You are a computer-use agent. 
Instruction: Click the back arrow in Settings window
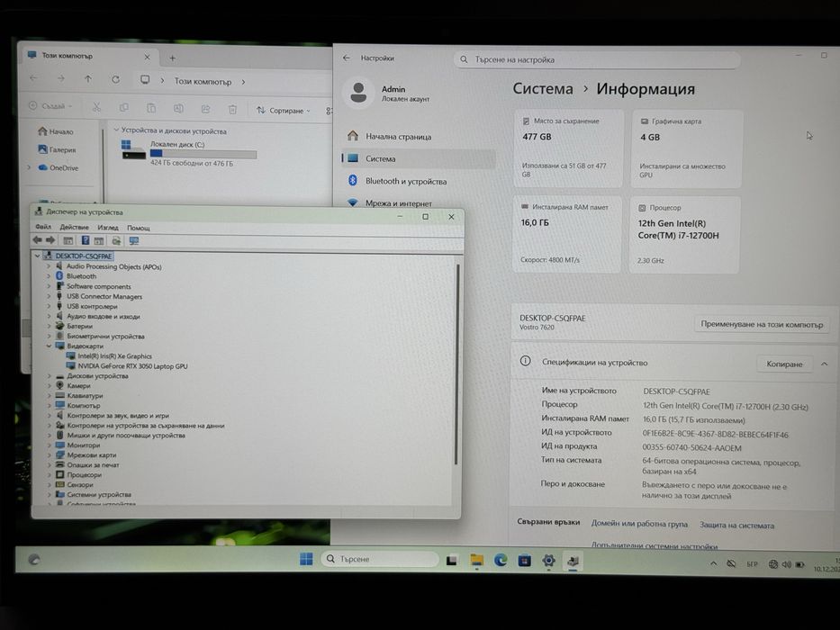coord(346,58)
